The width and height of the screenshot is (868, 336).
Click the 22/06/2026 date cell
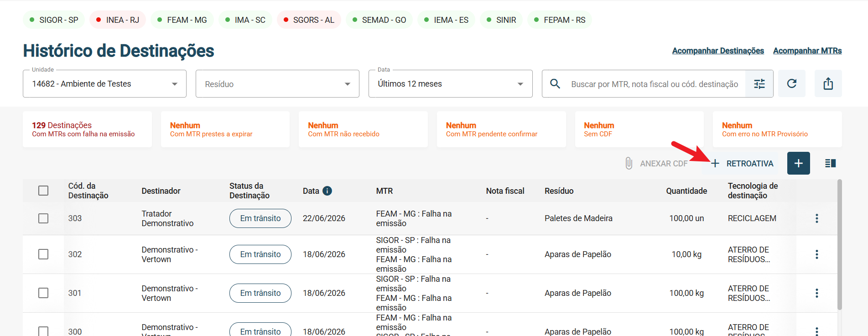[324, 218]
